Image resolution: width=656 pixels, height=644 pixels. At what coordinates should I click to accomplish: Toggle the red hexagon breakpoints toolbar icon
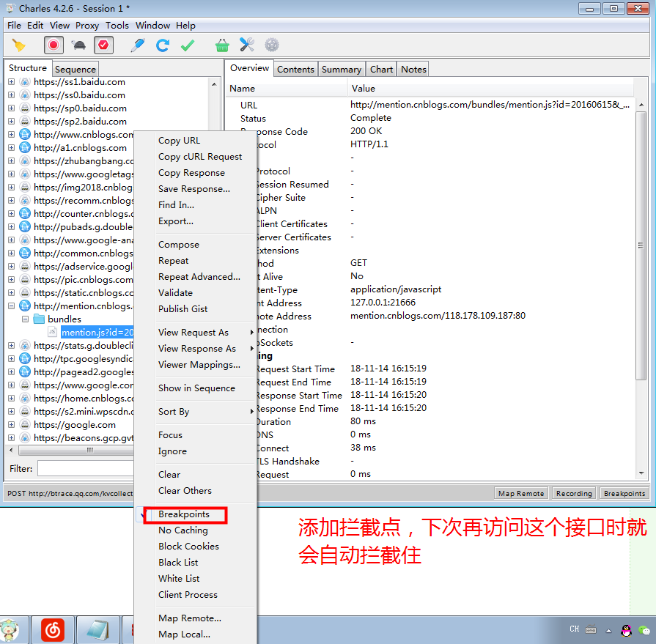click(104, 45)
